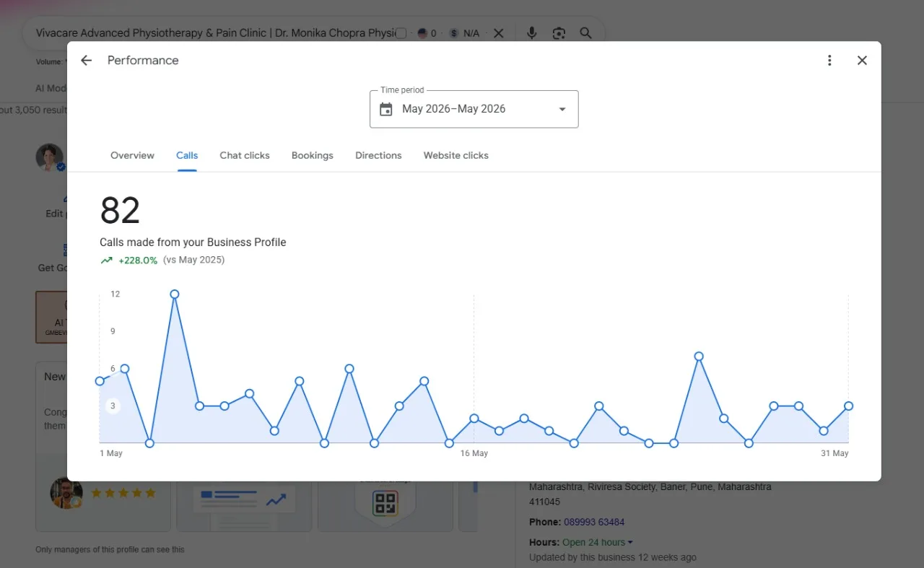
Task: Click the microphone voice search icon
Action: [532, 33]
